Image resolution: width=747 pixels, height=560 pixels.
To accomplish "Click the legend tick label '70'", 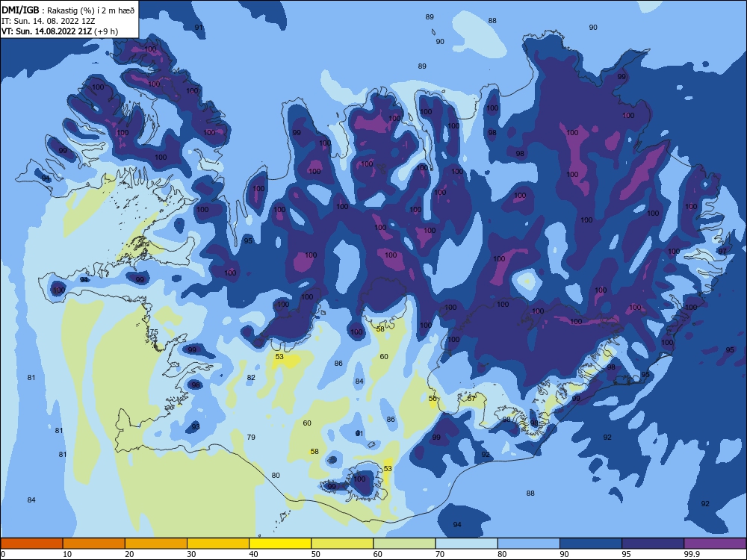I will pos(440,554).
